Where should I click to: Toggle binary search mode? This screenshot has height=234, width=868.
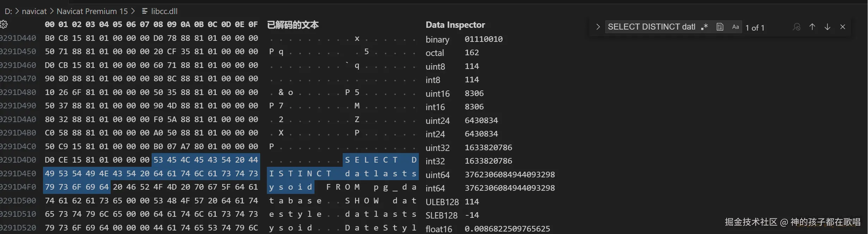pyautogui.click(x=720, y=27)
